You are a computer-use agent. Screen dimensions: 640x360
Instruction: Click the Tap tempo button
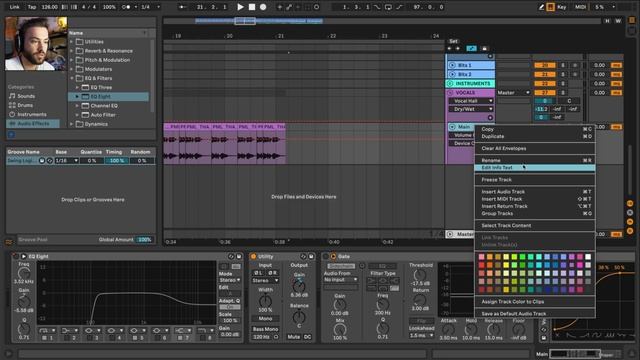pos(32,7)
